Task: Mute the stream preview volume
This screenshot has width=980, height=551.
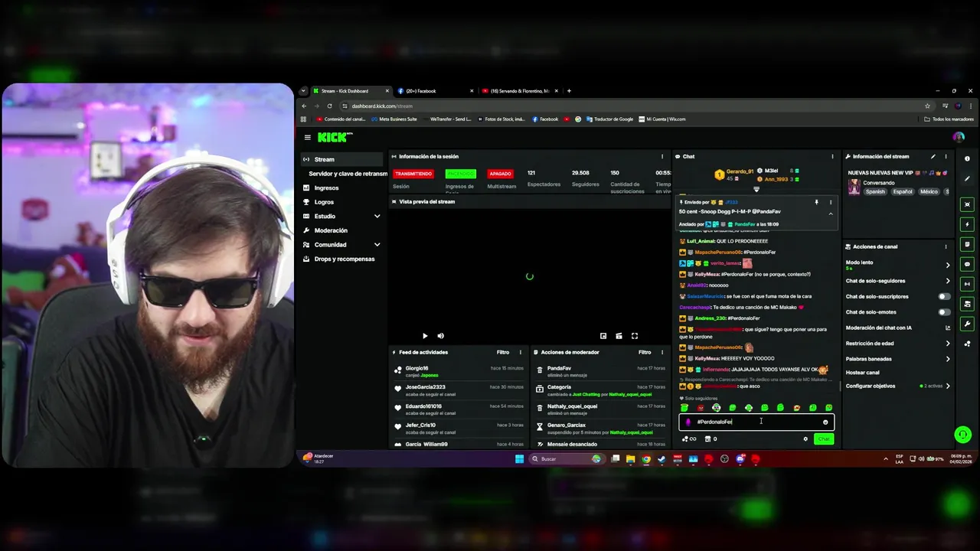Action: 440,336
